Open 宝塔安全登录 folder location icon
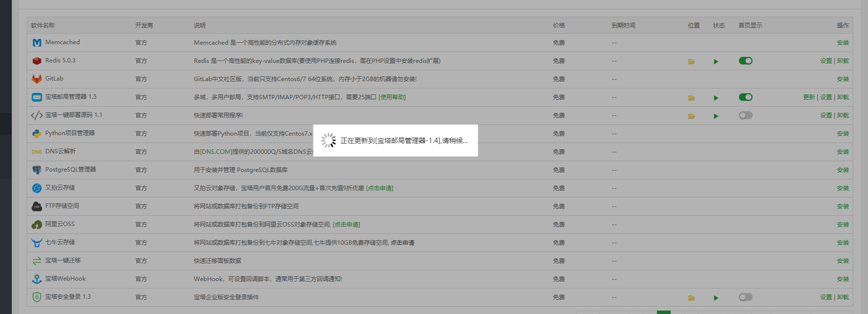The image size is (868, 314). pos(691,298)
